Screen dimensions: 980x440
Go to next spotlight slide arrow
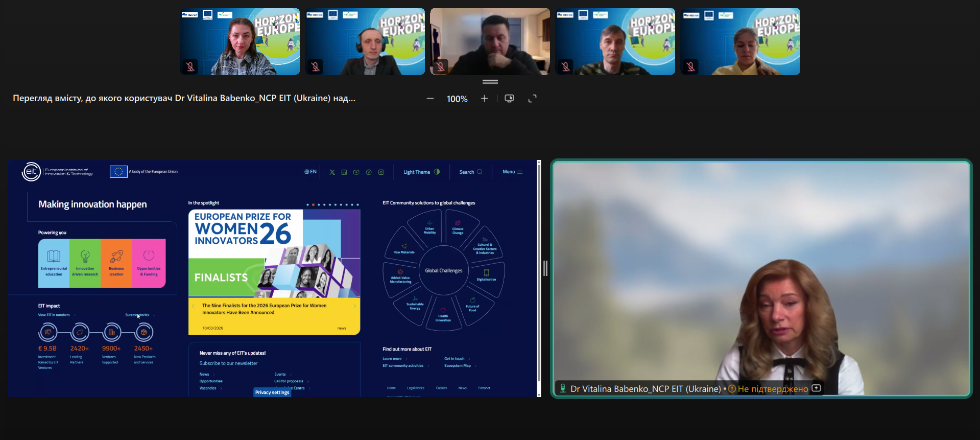pyautogui.click(x=354, y=306)
